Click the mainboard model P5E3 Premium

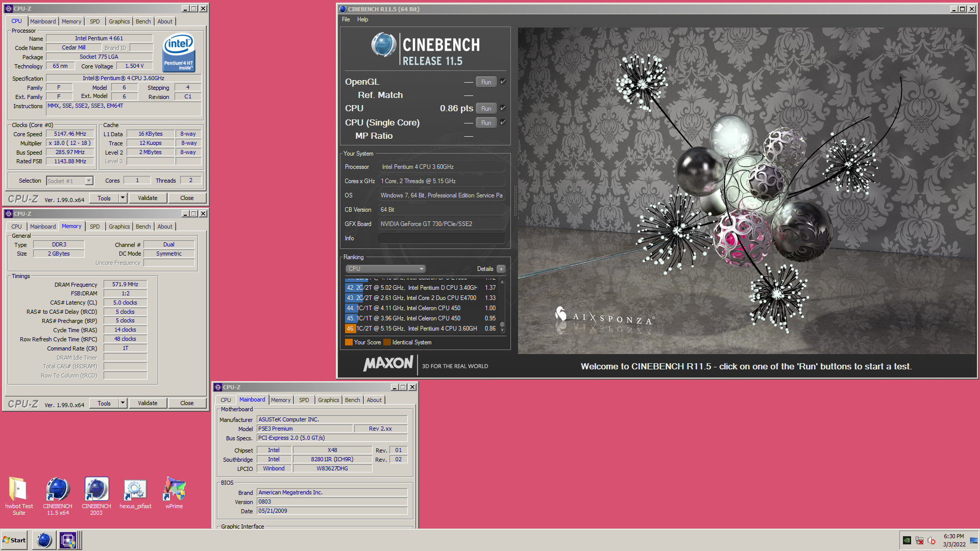(305, 429)
